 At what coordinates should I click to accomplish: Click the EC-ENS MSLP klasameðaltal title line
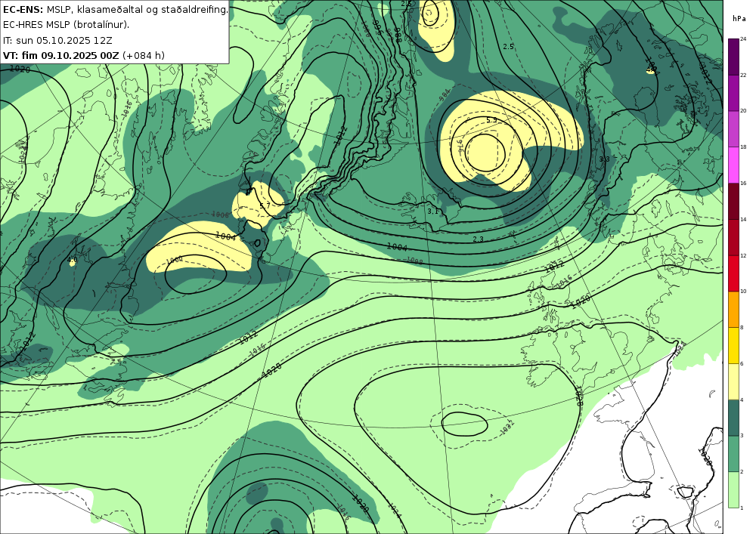tap(115, 9)
